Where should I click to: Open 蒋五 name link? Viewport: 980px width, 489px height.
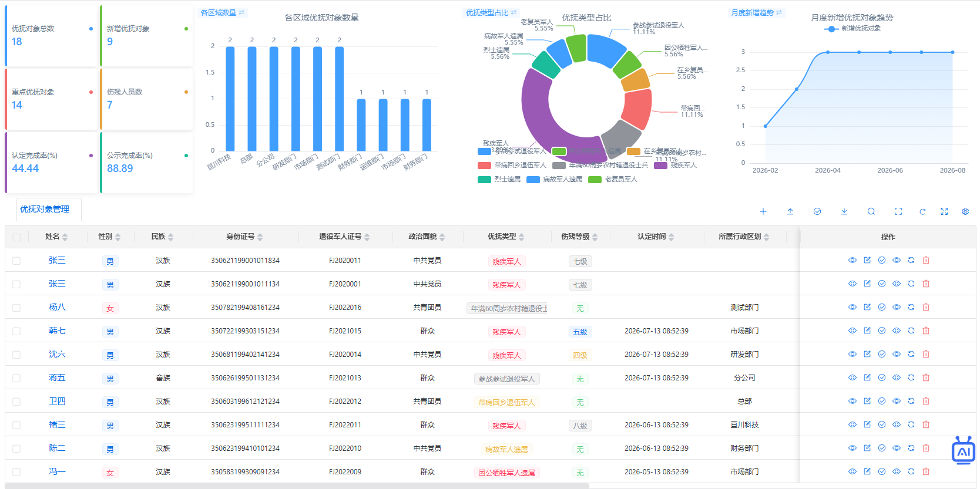(57, 377)
